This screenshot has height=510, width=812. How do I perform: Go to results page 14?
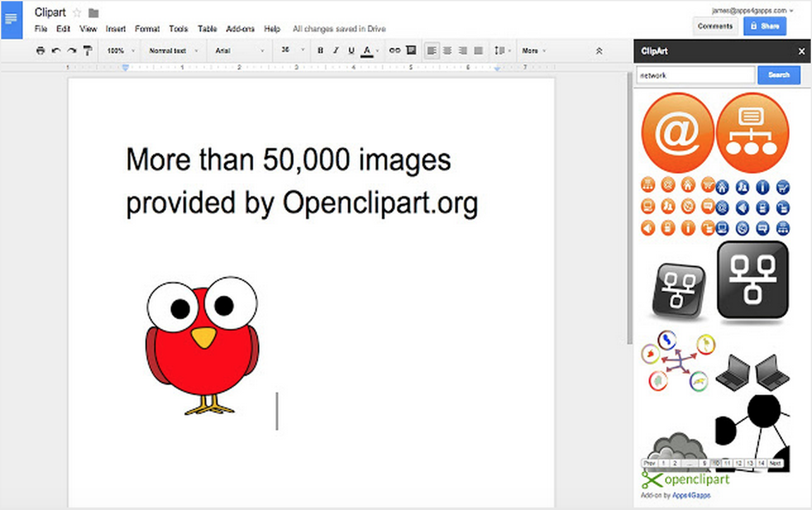(x=761, y=463)
